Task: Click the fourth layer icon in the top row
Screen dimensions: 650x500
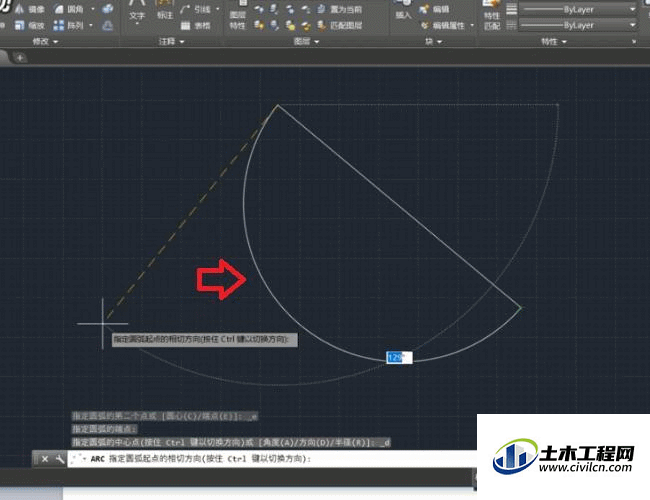Action: pyautogui.click(x=306, y=9)
